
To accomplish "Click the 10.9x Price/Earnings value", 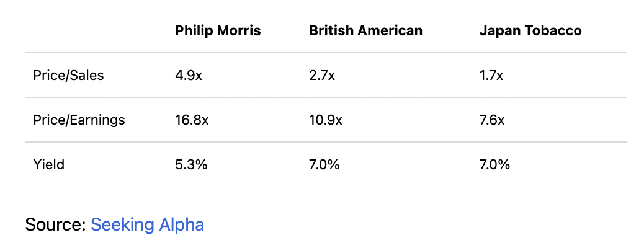I will pyautogui.click(x=325, y=120).
